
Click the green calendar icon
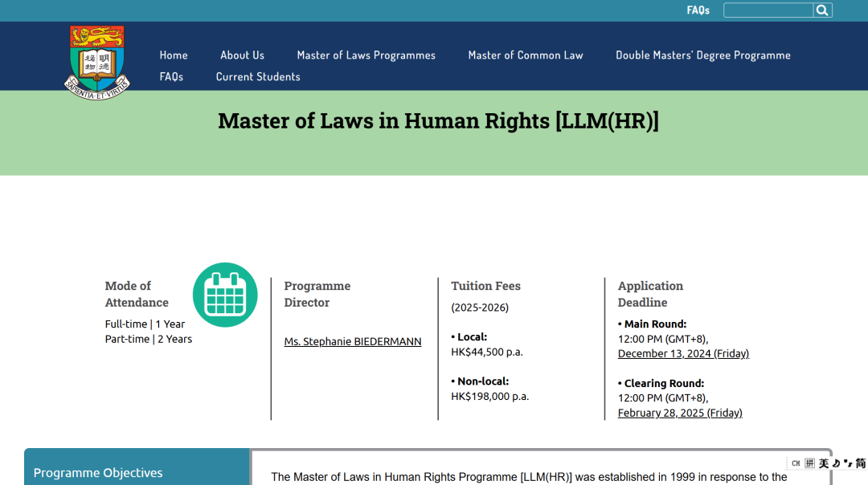coord(225,295)
